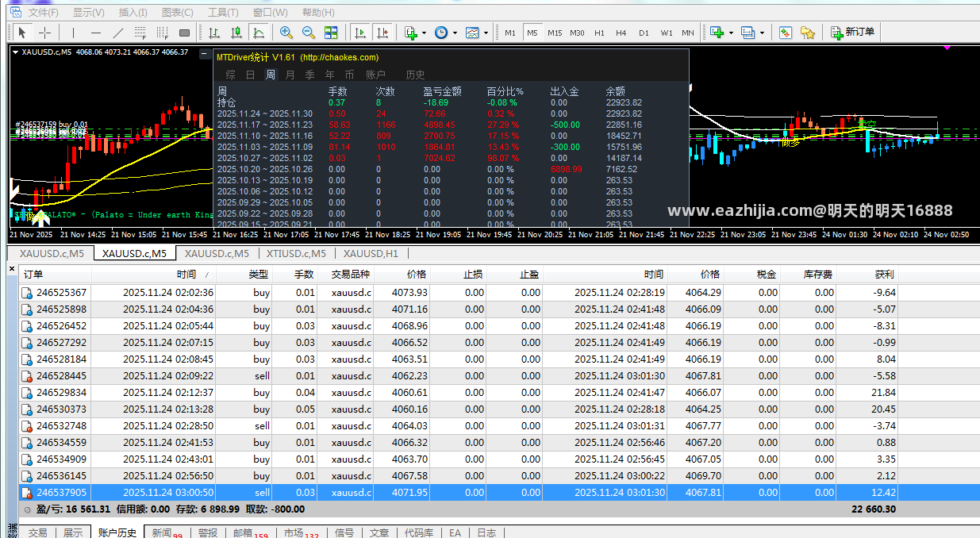
Task: Set timeframe to M1
Action: (x=510, y=33)
